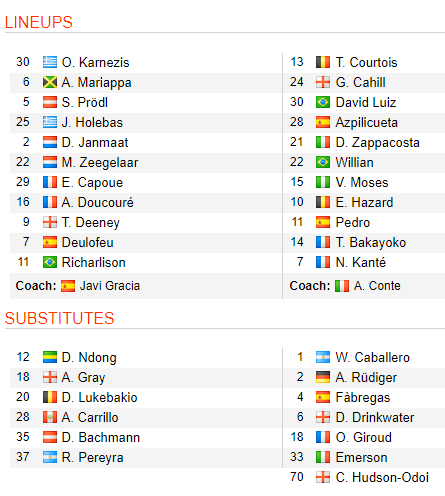Screen dimensions: 445x496
Task: Click the Argentine flag next to W. Caballero
Action: (323, 357)
